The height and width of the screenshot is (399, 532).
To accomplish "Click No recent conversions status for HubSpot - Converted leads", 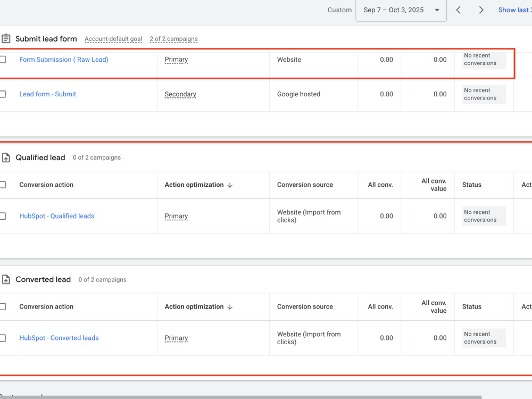I will pos(484,338).
